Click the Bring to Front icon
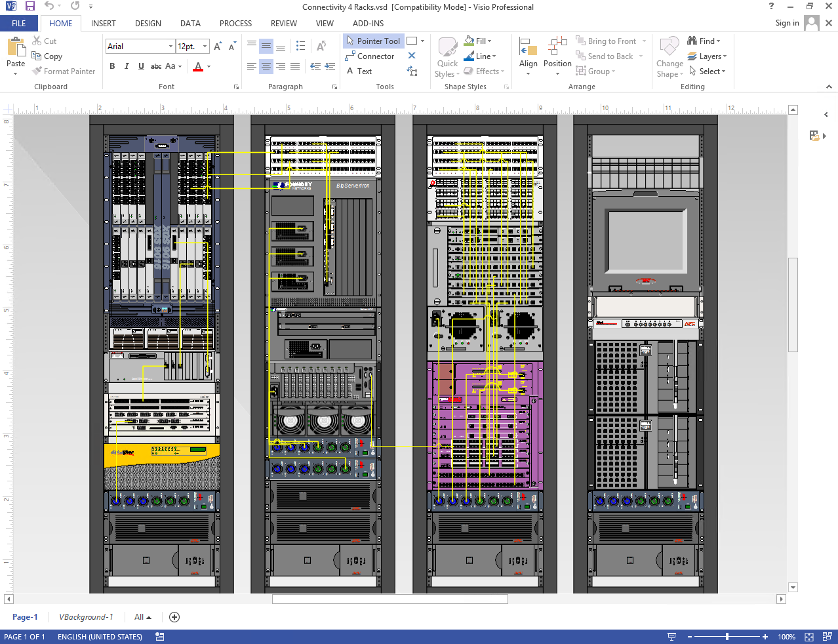This screenshot has width=838, height=644. pyautogui.click(x=580, y=41)
